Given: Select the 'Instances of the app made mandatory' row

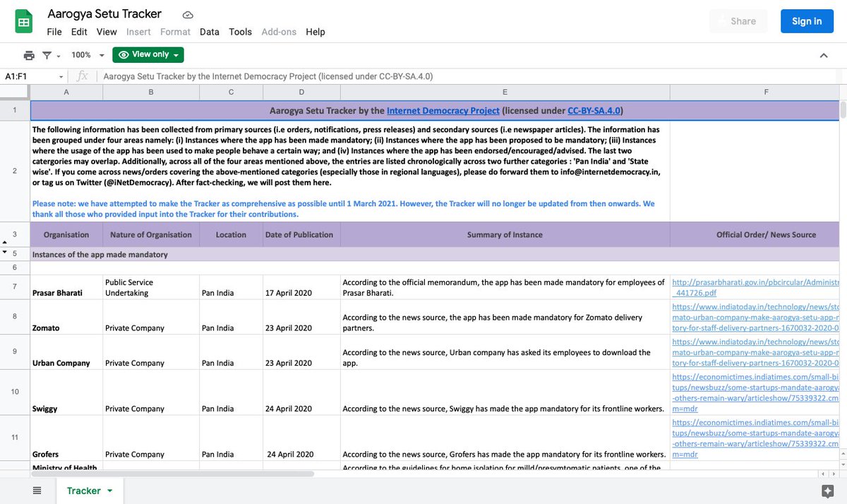Looking at the screenshot, I should [x=434, y=254].
